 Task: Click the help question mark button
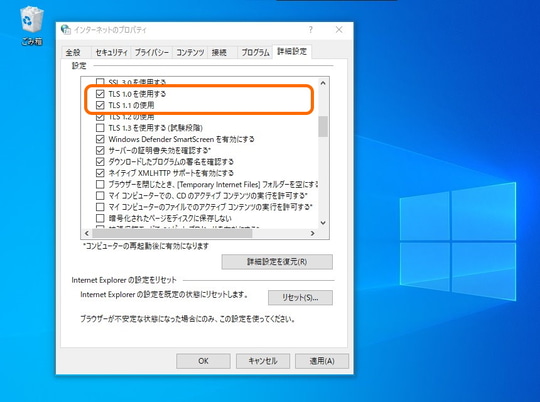[311, 30]
